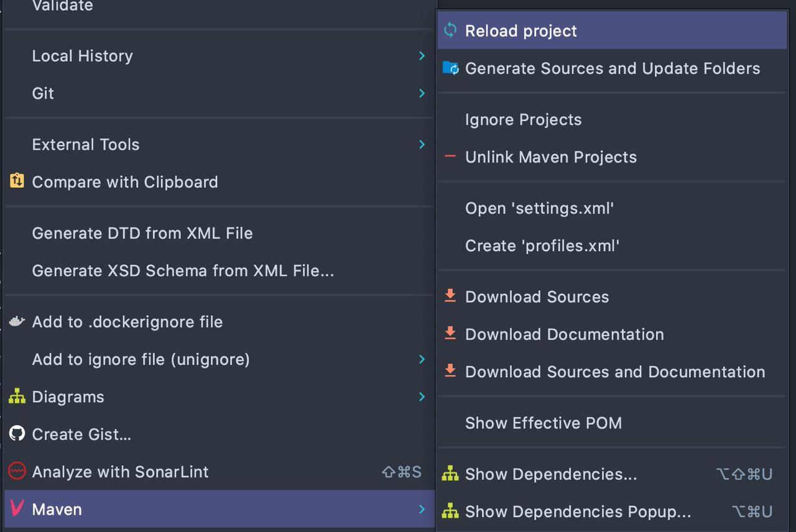Select Compare with Clipboard
Screen dimensions: 796x532
220,181
